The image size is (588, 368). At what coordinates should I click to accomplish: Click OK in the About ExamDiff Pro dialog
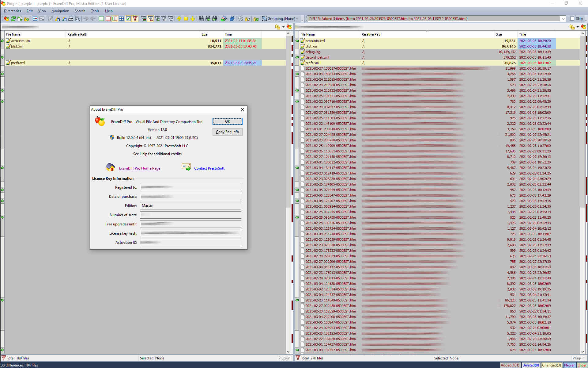pyautogui.click(x=227, y=121)
